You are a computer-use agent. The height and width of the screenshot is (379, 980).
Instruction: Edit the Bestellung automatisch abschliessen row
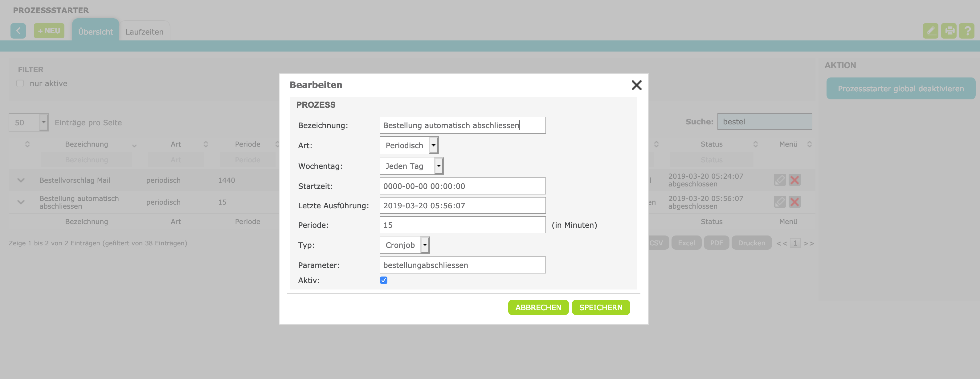coord(779,202)
